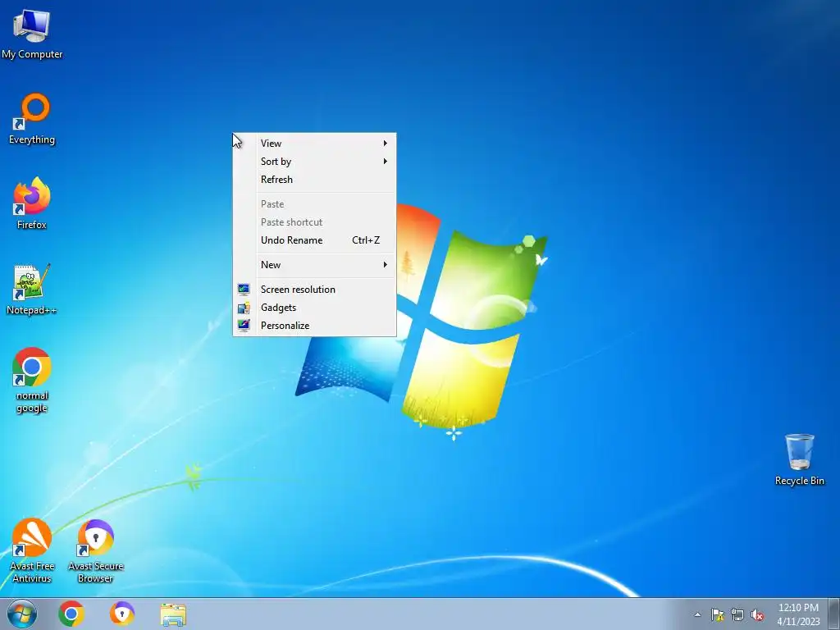Show hidden system tray icons arrow

[697, 614]
